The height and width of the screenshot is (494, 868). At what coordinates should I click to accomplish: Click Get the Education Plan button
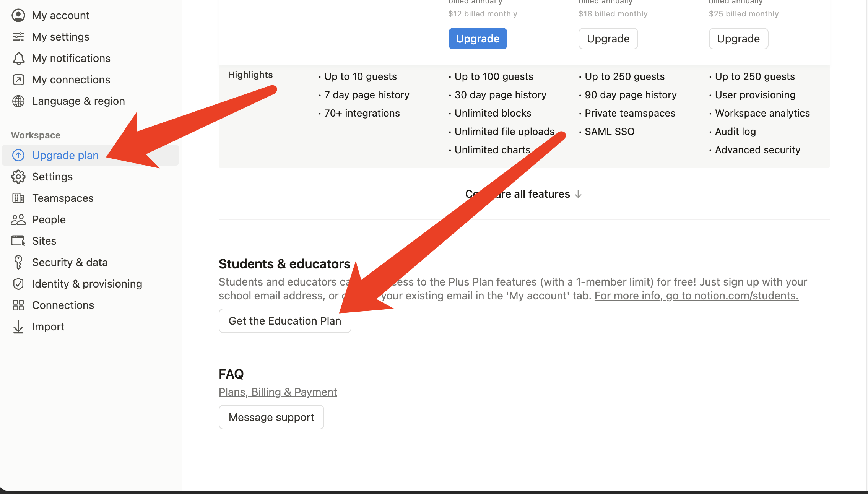284,321
